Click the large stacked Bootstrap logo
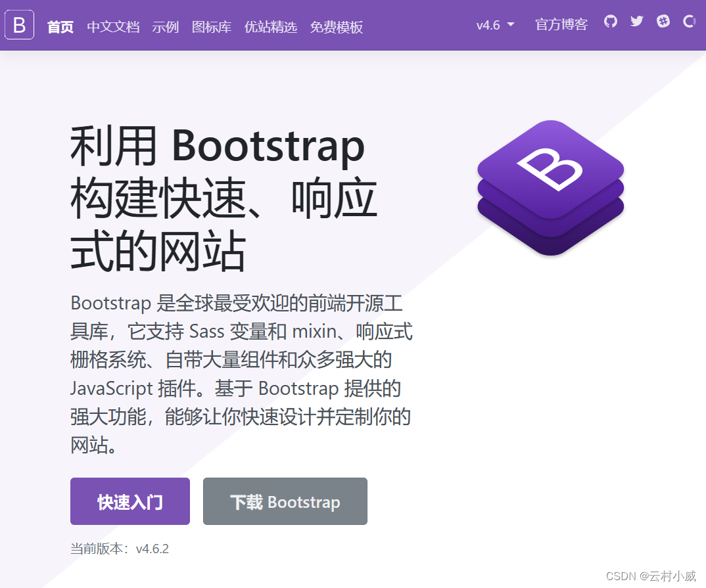The height and width of the screenshot is (588, 706). tap(551, 188)
